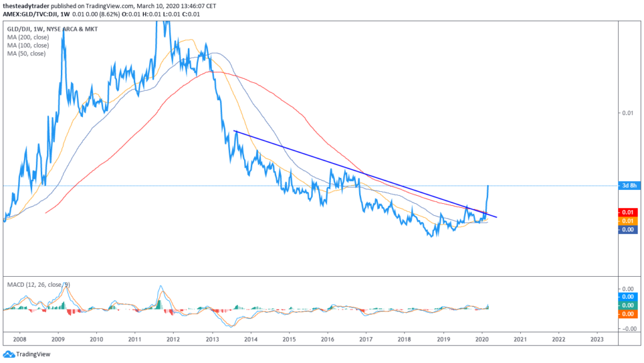The image size is (644, 363).
Task: Select the MA (50, close) indicator label
Action: (26, 54)
